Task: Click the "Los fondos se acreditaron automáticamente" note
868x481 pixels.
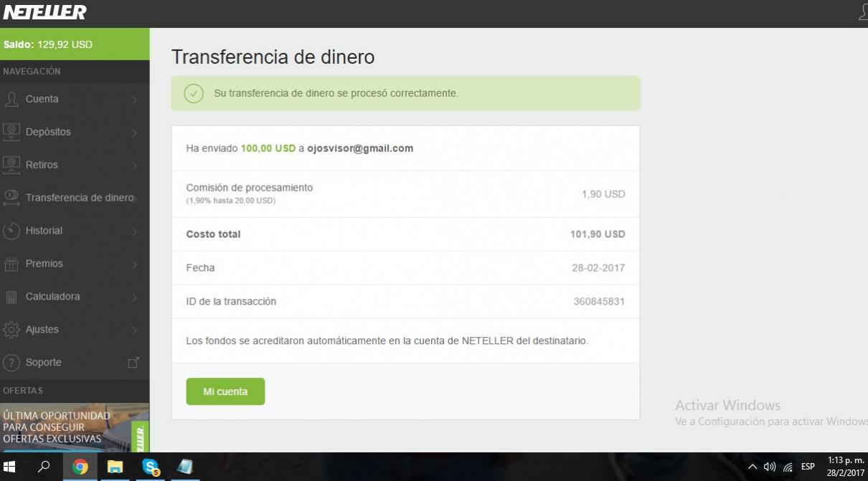Action: (387, 341)
